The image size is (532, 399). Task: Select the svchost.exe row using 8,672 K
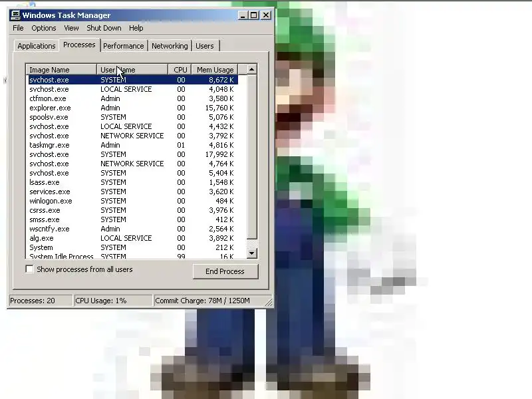(133, 80)
